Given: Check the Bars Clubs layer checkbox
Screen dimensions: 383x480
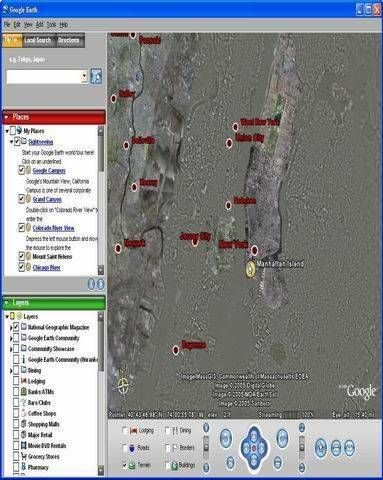Looking at the screenshot, I should point(16,402).
